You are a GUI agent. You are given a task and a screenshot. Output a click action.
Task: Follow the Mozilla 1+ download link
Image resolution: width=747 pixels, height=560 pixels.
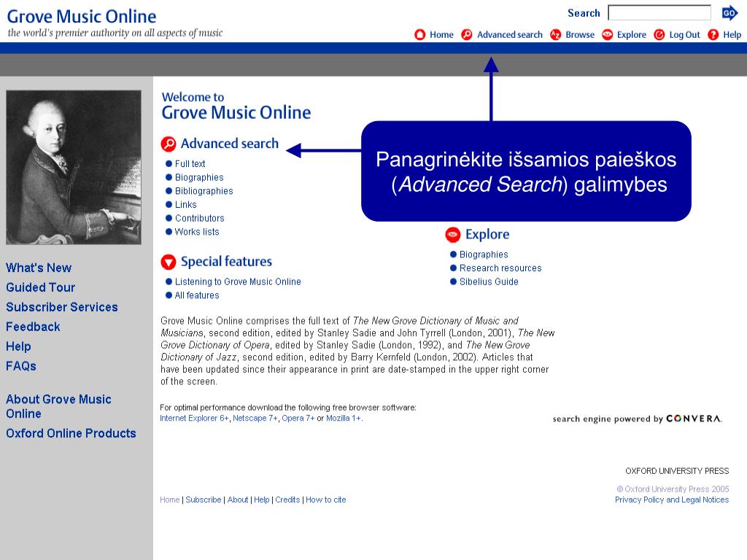(x=344, y=418)
